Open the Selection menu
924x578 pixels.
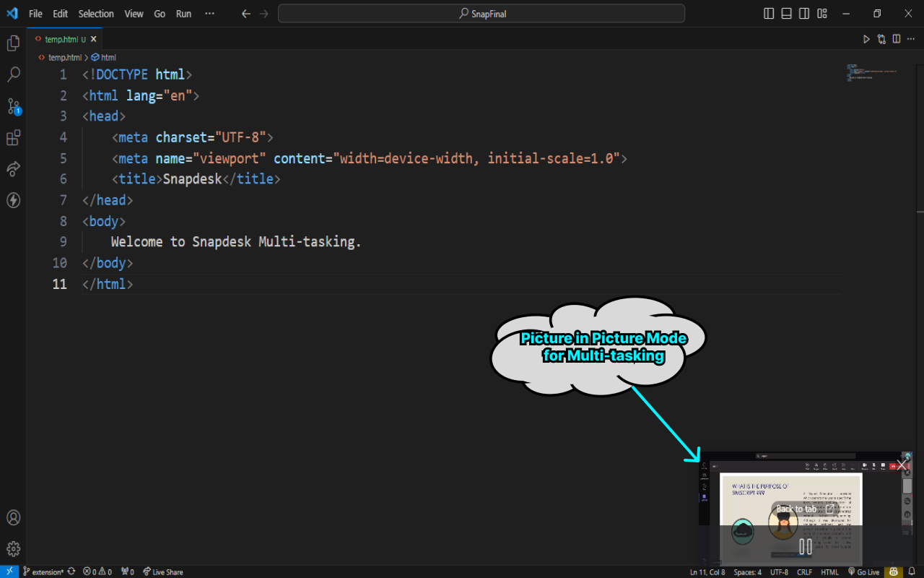[96, 14]
